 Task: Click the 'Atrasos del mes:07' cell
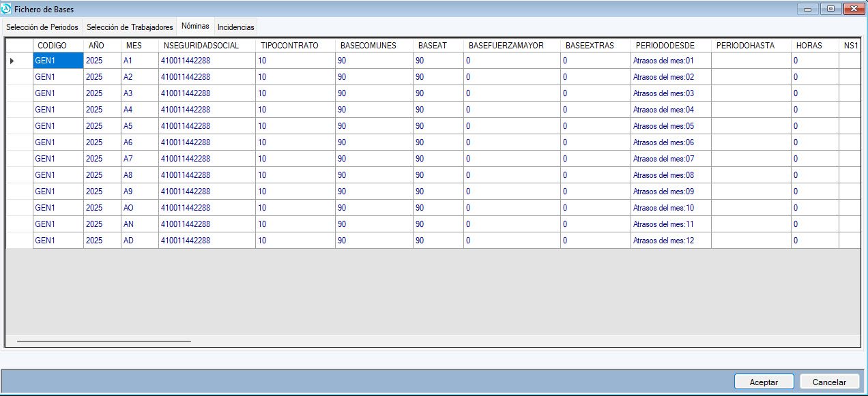point(670,159)
